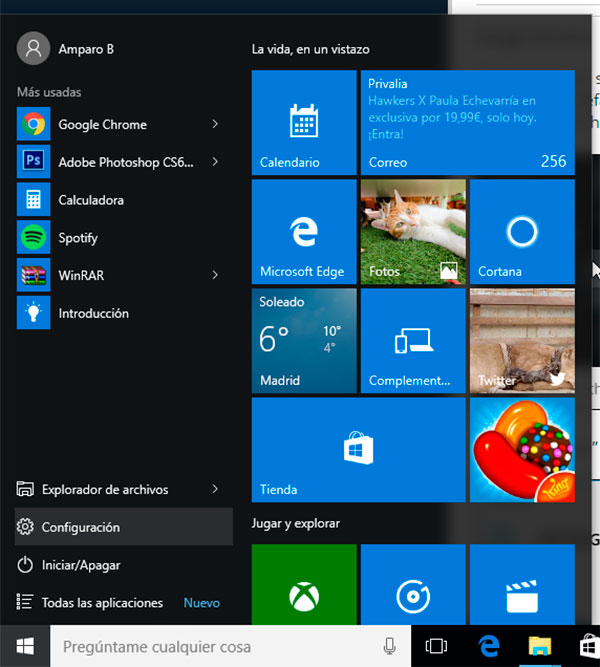Open the Calculadora app

(90, 200)
